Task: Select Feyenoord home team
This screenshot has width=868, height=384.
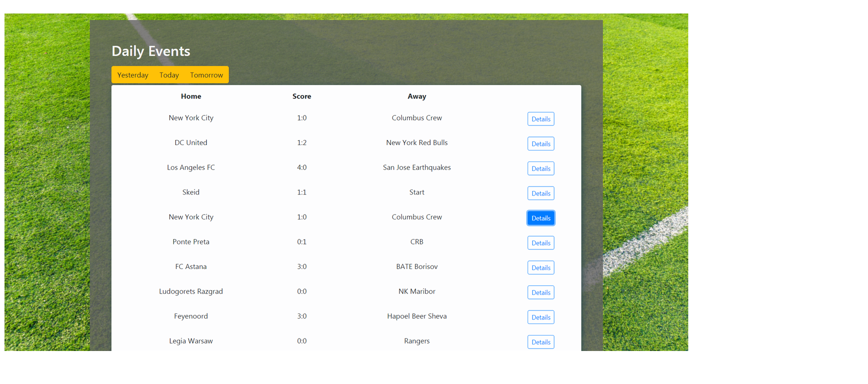Action: pos(191,316)
